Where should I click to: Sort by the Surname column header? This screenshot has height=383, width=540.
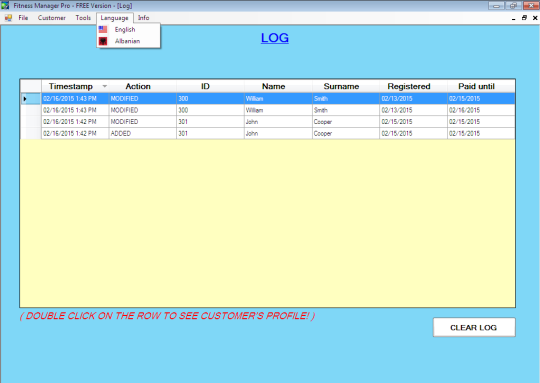point(346,86)
